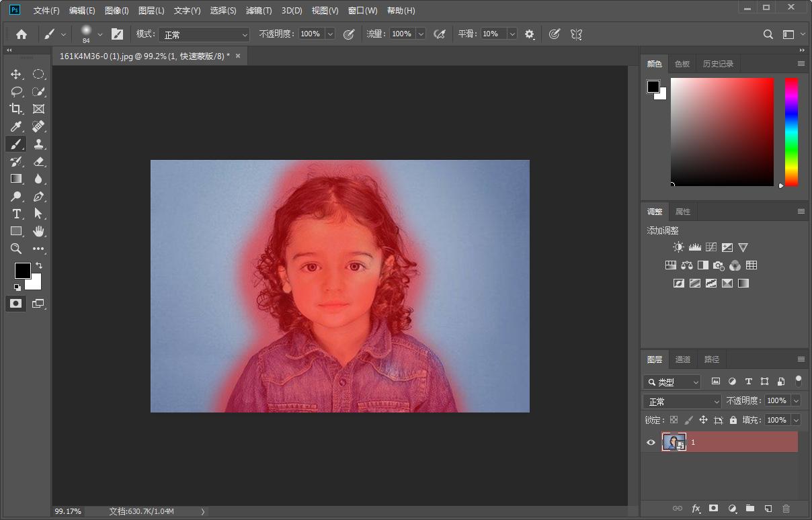812x520 pixels.
Task: Select the Hand tool
Action: coord(39,231)
